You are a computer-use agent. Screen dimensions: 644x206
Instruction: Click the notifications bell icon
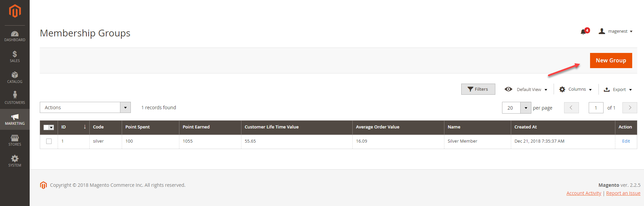click(583, 32)
